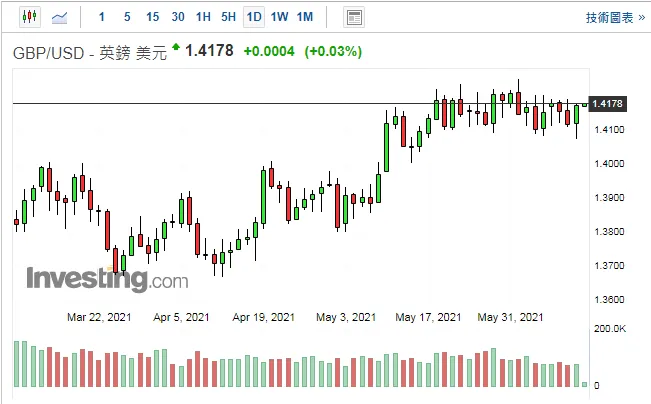651x404 pixels.
Task: Click the 200.0K volume axis label
Action: click(x=610, y=329)
